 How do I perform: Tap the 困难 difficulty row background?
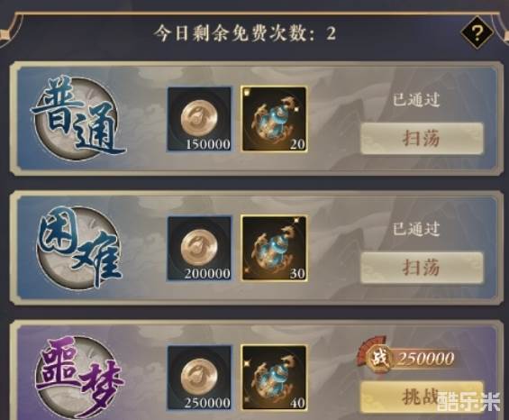point(254,248)
